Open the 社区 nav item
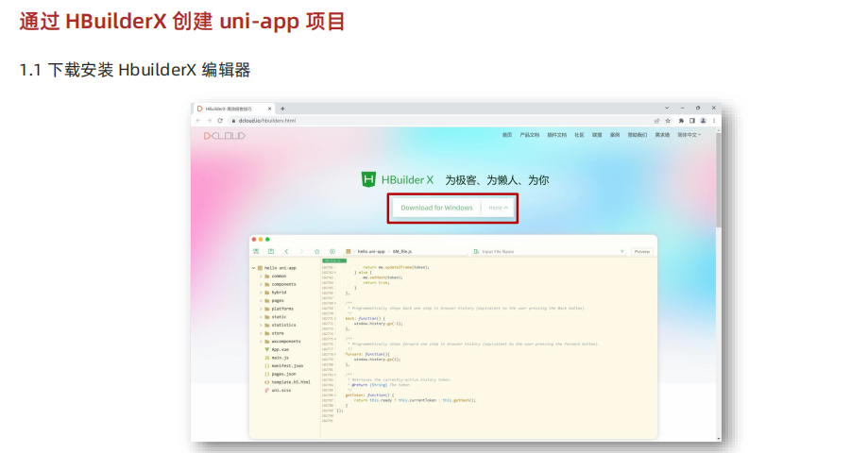This screenshot has height=453, width=868. pos(579,135)
